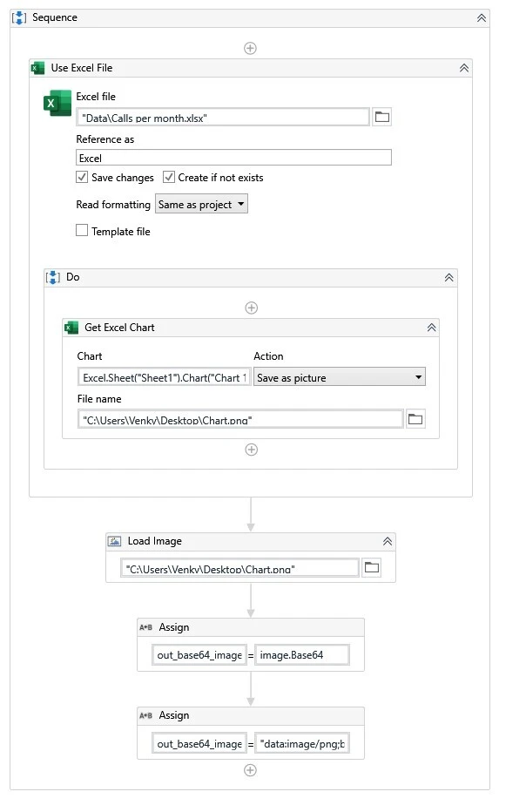The height and width of the screenshot is (812, 526).
Task: Edit the second Assign's out_base64_image field
Action: click(199, 744)
